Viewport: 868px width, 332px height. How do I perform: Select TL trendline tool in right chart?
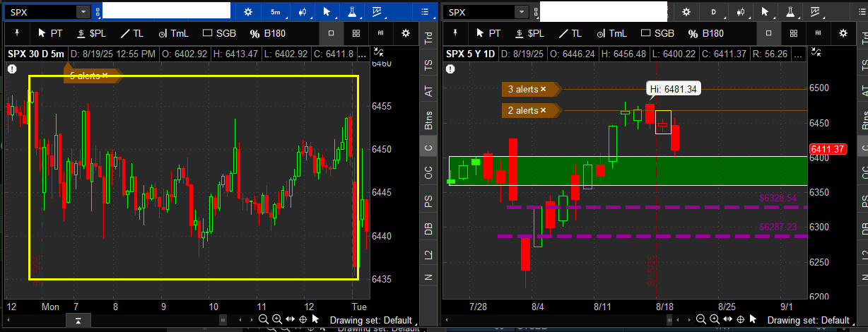[571, 33]
